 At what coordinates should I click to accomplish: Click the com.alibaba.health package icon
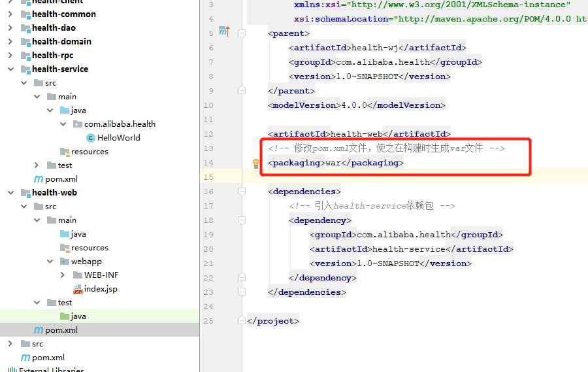point(78,124)
